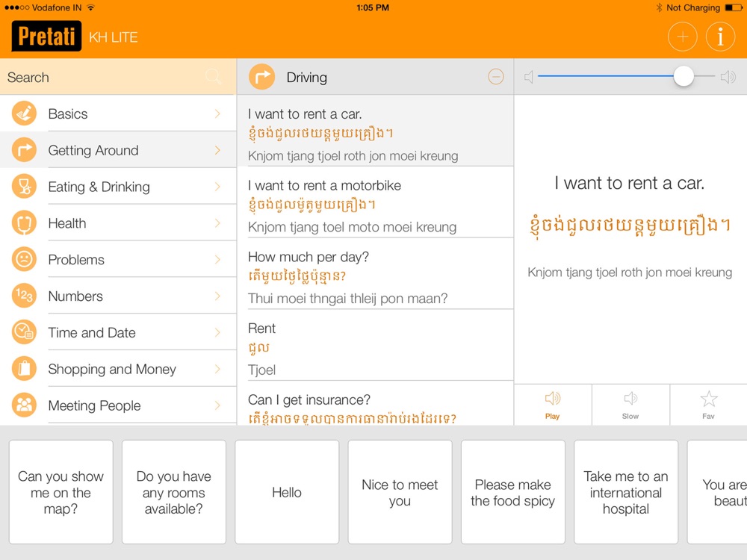The image size is (747, 560).
Task: Open the Basics category
Action: [118, 113]
